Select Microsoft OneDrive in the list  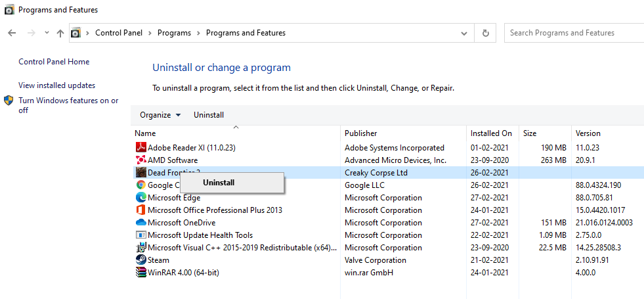[182, 223]
